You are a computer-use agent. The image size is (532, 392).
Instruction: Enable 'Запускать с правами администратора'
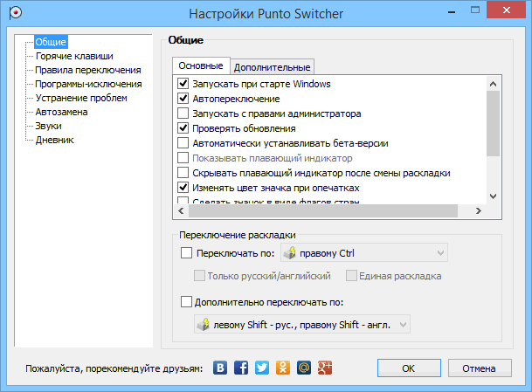(183, 113)
